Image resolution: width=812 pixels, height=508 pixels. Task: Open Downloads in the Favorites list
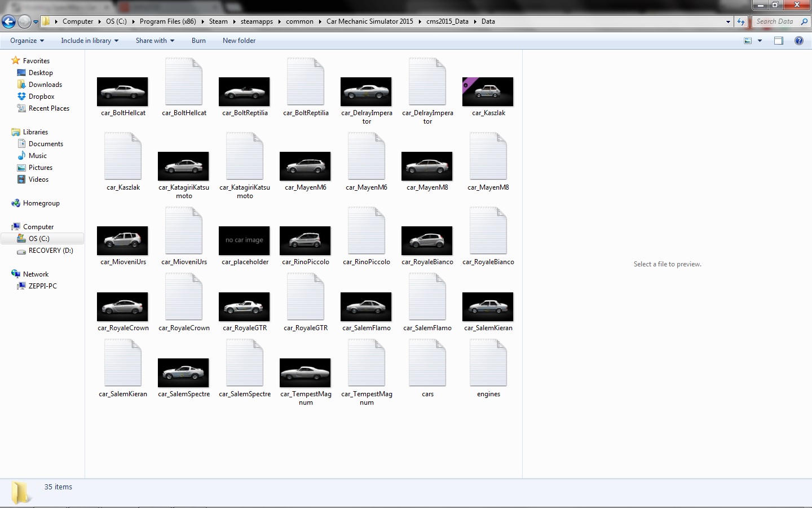(45, 85)
